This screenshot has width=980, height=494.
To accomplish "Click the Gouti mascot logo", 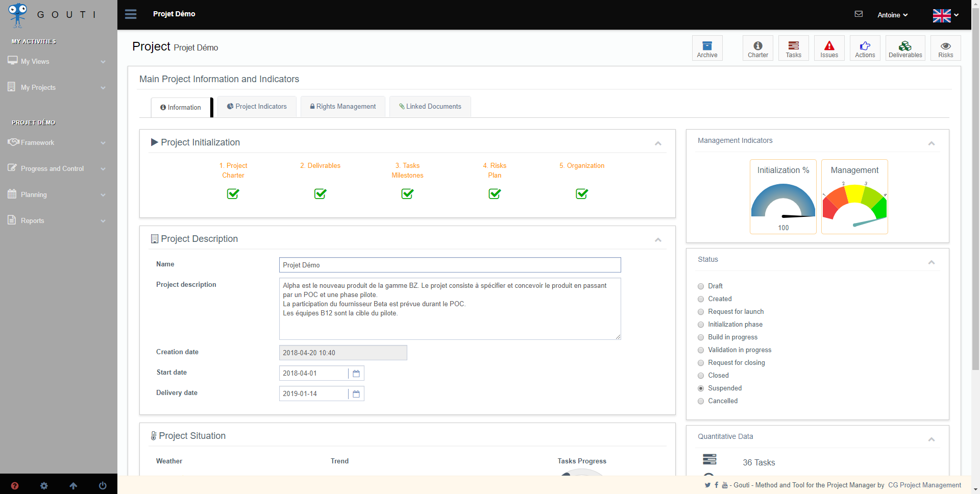I will 18,14.
